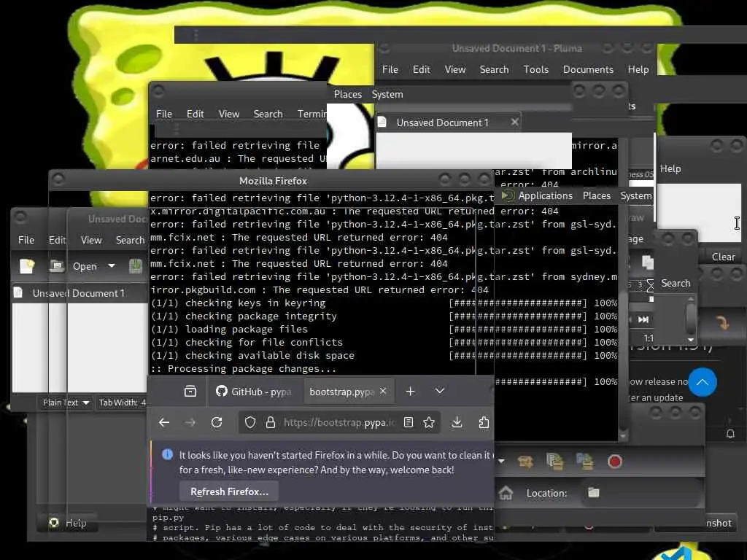Switch to the GitHub - pypa tab

click(x=254, y=392)
